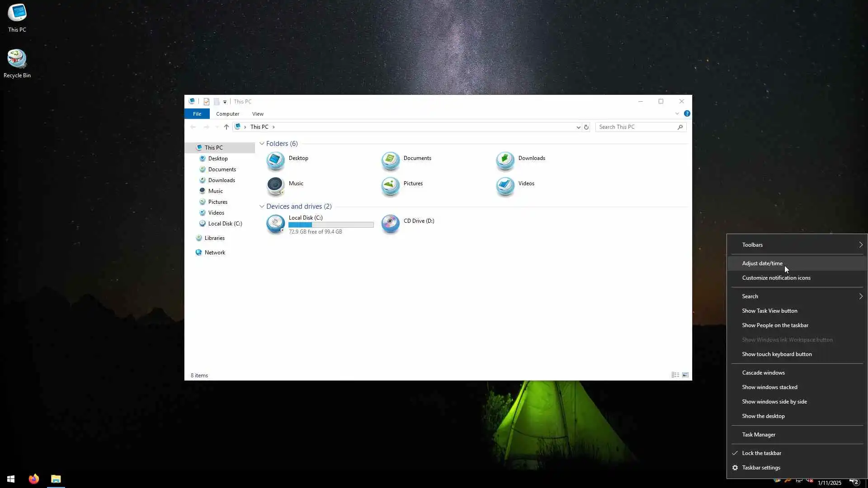Open Taskbar settings entry
Screen dimensions: 868x488
pyautogui.click(x=761, y=468)
